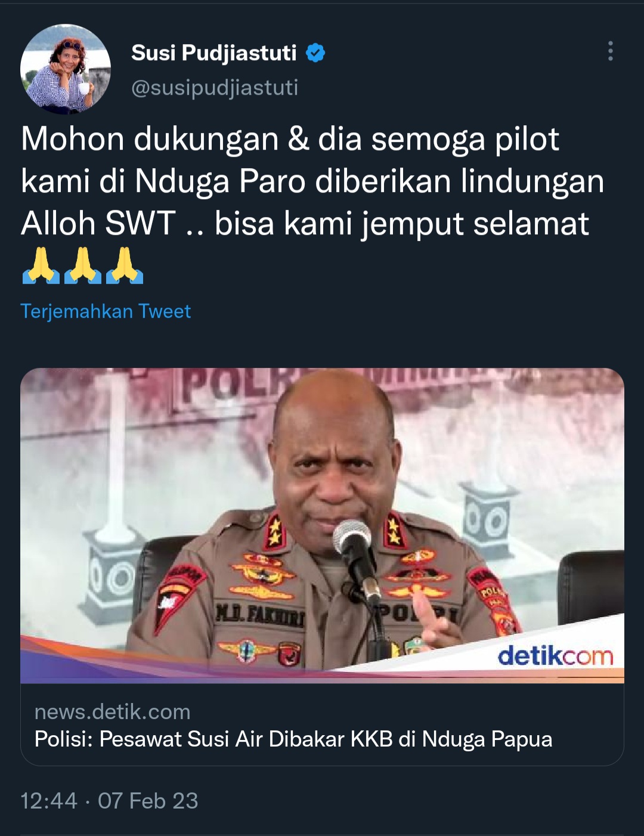The image size is (644, 836).
Task: Tap the first praying hands emoji
Action: point(41,266)
